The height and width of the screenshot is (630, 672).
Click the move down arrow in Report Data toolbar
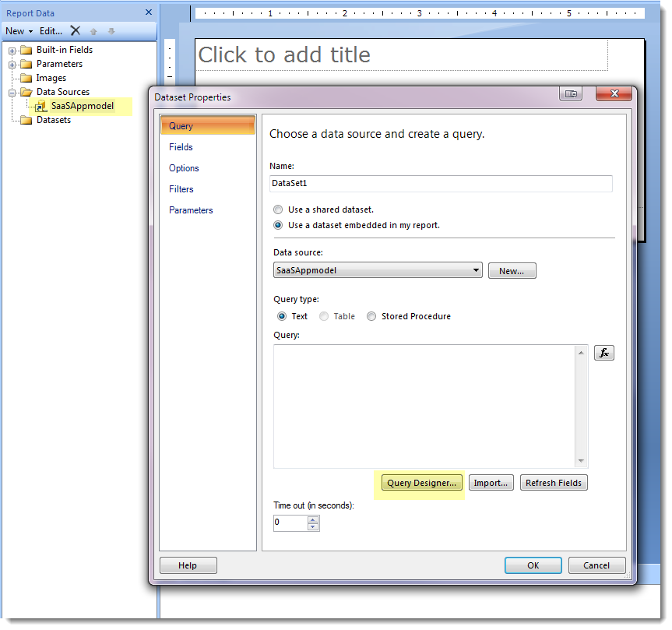(x=110, y=30)
